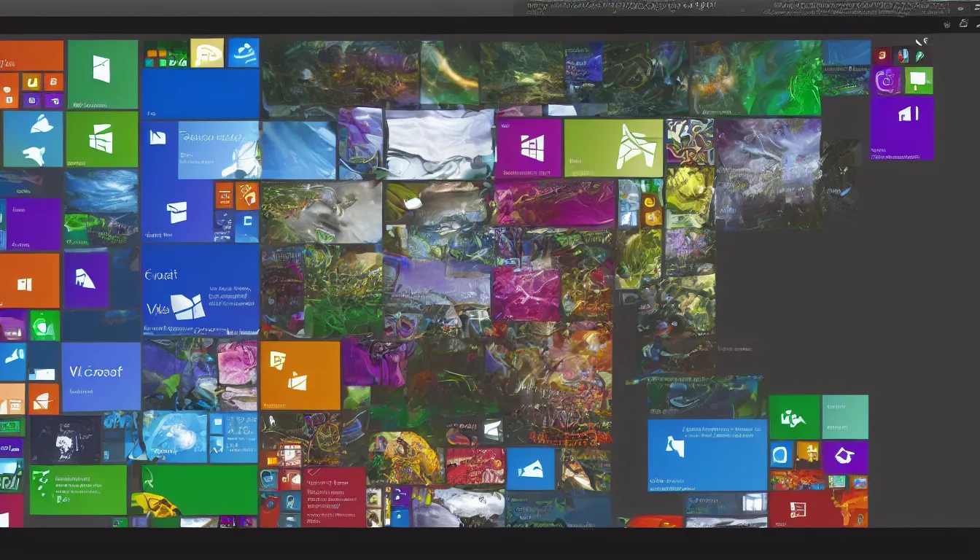The image size is (980, 560).
Task: View the blue glacier photo thumbnail
Action: tap(299, 150)
